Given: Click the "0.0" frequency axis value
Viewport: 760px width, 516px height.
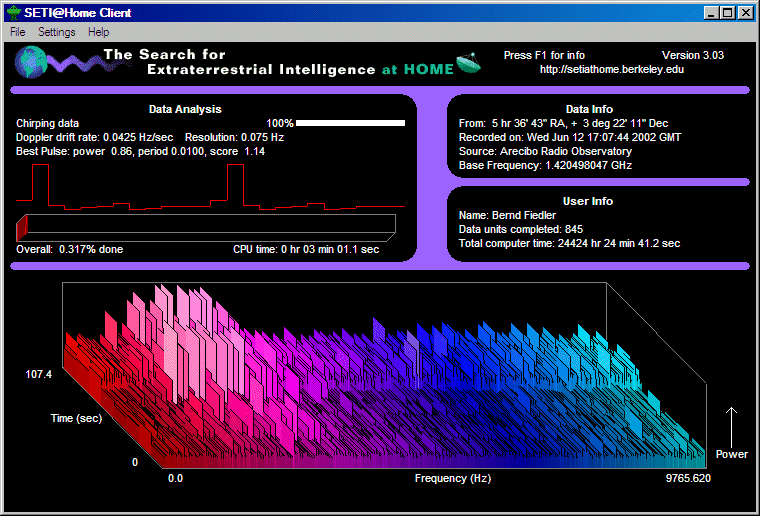Looking at the screenshot, I should point(175,479).
